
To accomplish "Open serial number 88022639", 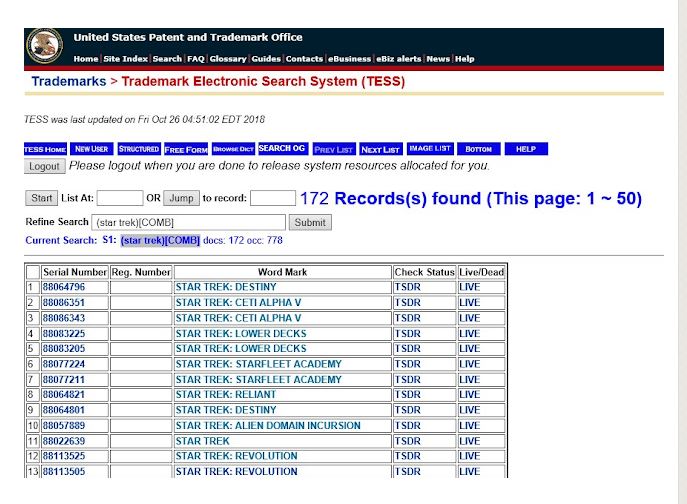I will click(x=64, y=441).
